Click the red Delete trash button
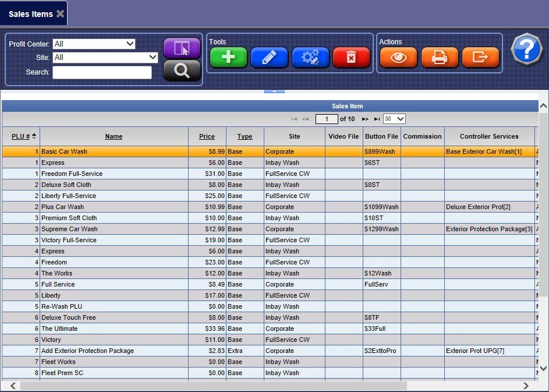 [x=351, y=57]
